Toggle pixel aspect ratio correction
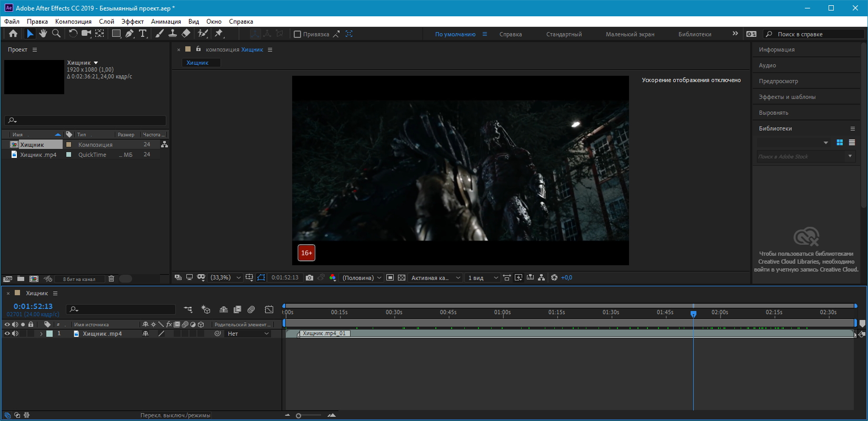Screen dimensions: 868x421 coord(507,278)
